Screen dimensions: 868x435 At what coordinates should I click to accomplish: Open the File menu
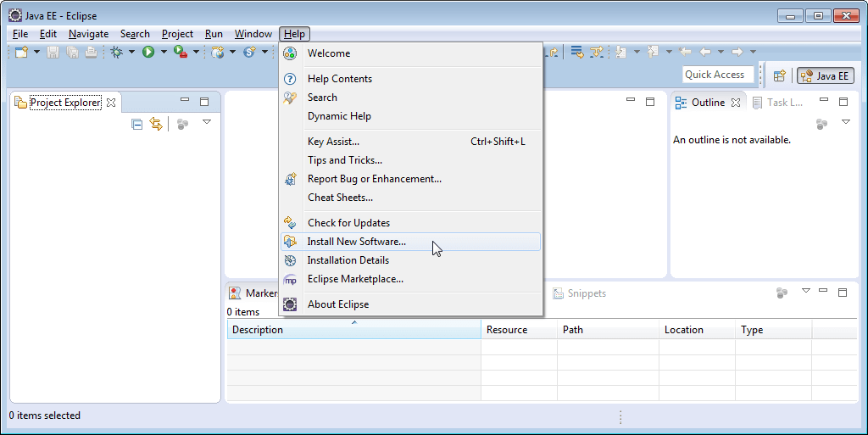(x=20, y=34)
